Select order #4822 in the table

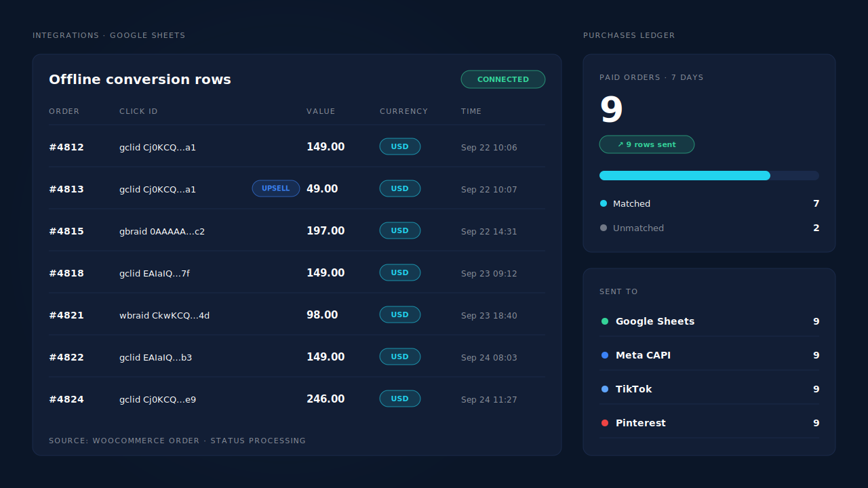pyautogui.click(x=297, y=357)
